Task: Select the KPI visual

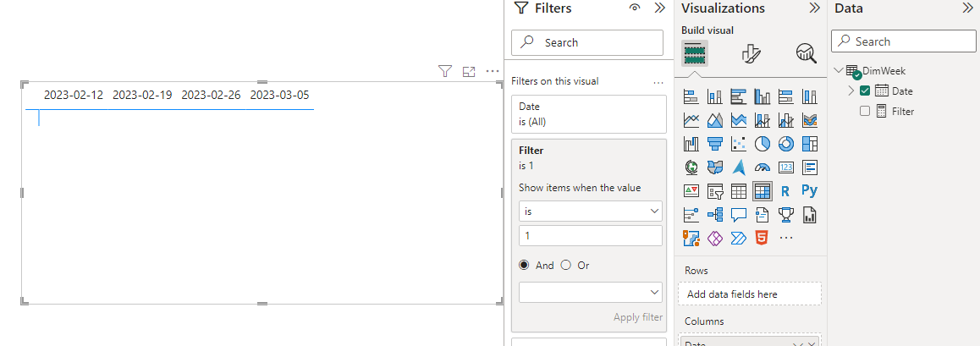Action: 691,191
